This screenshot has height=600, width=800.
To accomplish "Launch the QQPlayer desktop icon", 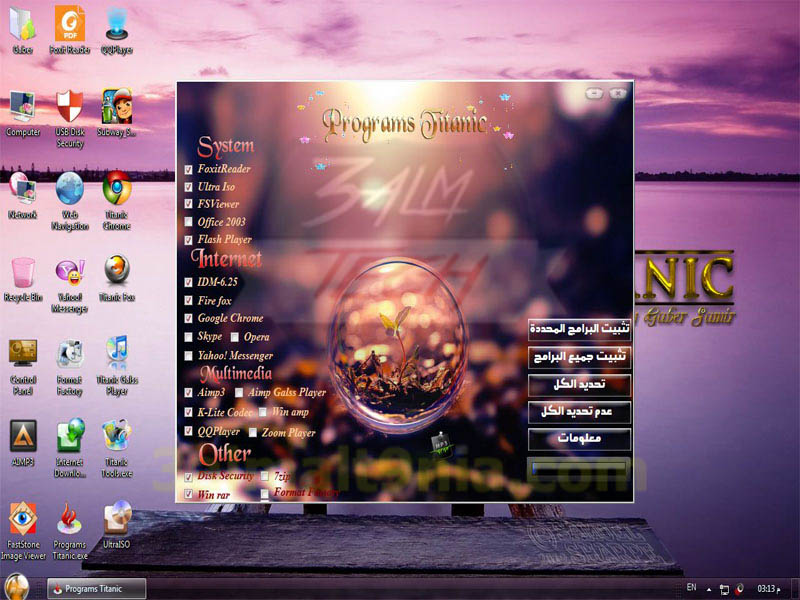I will pos(117,30).
